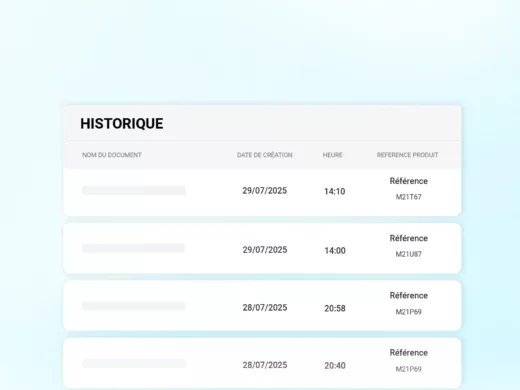This screenshot has width=520, height=390.
Task: Click the Référence label above M21T67
Action: [x=409, y=181]
